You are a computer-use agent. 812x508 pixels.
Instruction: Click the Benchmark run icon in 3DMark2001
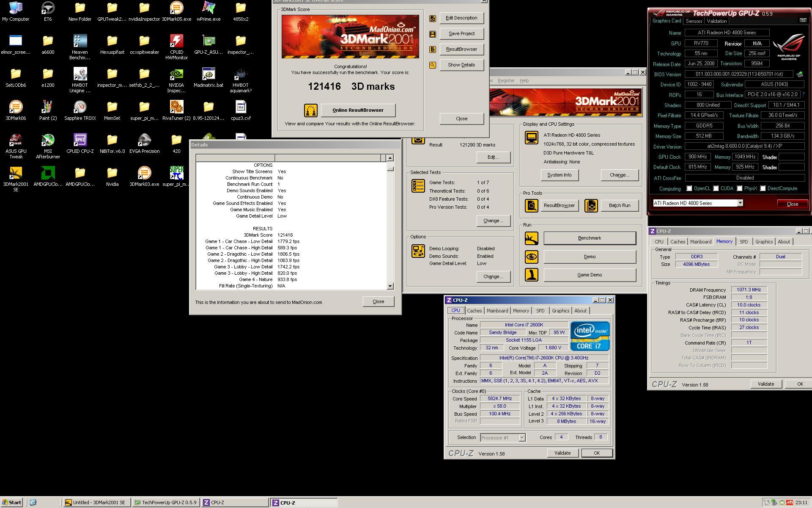pos(532,238)
